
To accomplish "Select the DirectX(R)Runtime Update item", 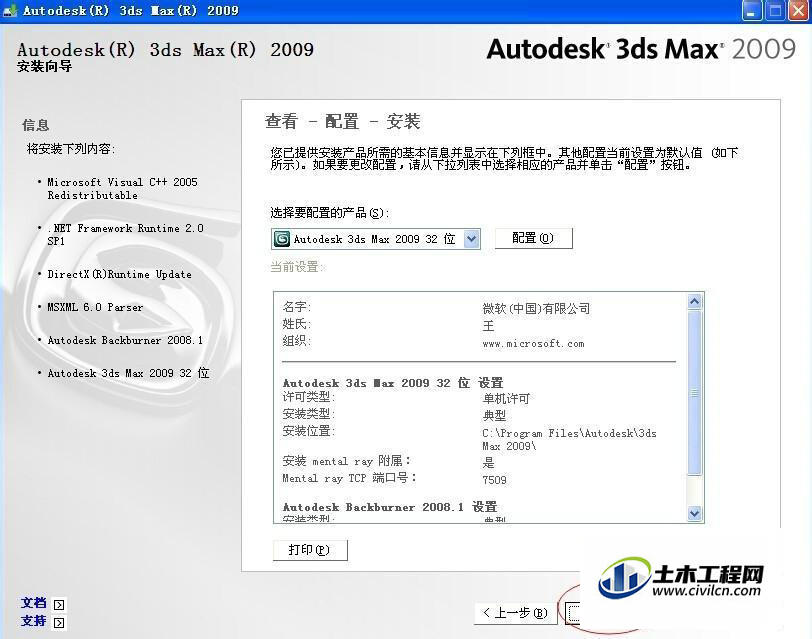I will point(120,274).
